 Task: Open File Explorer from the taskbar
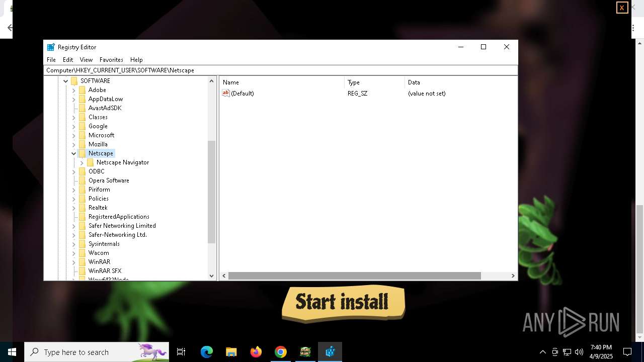coord(231,352)
